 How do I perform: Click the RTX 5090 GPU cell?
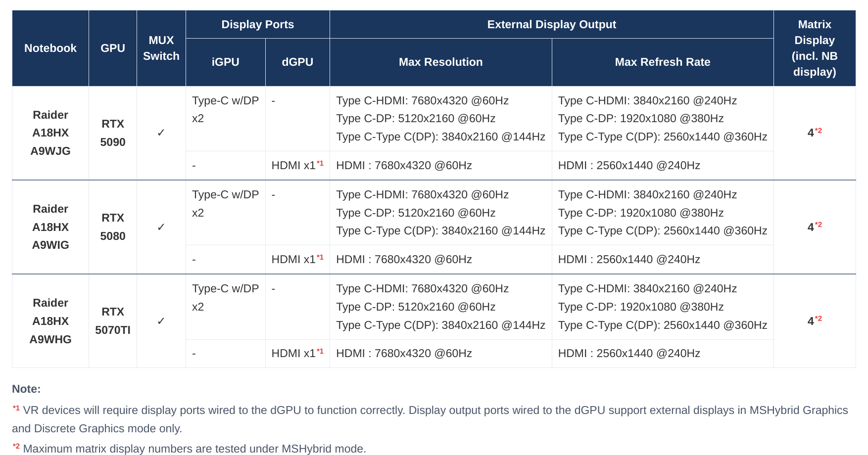113,133
